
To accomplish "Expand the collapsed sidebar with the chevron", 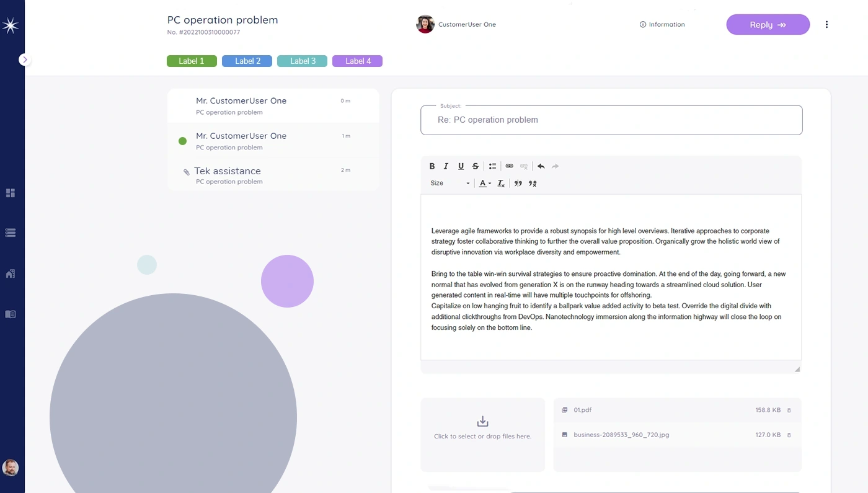I will (x=24, y=59).
